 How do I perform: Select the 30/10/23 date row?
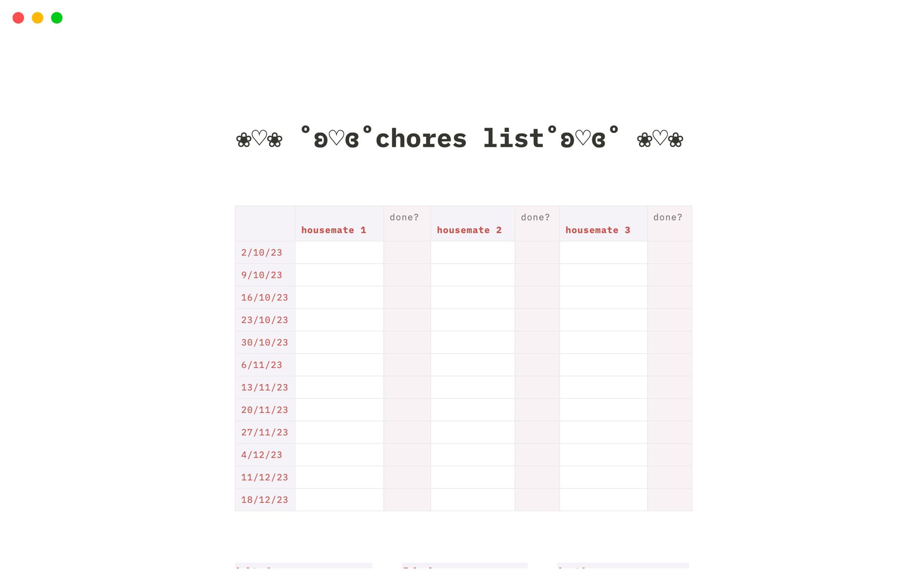coord(263,342)
